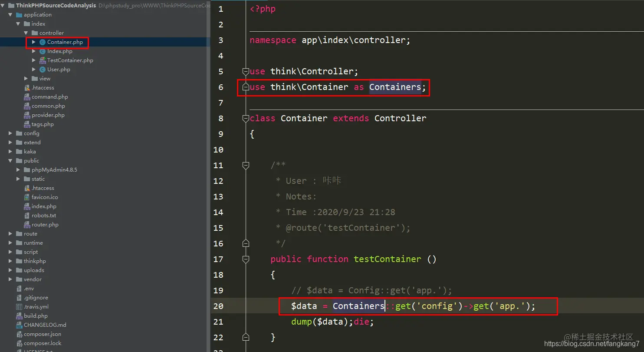Click the Container.php class file icon

42,42
